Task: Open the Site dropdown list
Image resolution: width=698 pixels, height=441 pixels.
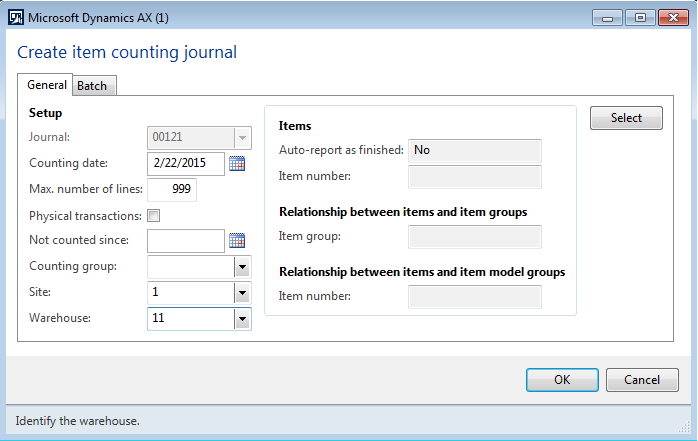Action: 243,293
